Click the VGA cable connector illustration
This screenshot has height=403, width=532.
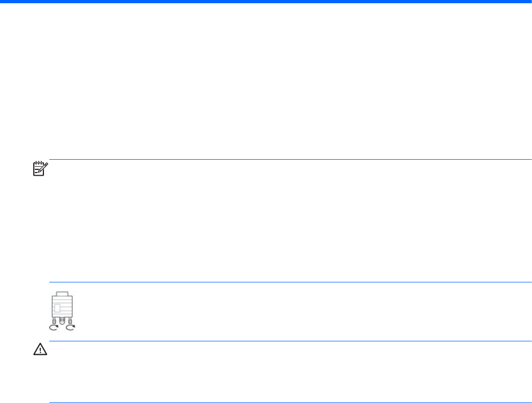[x=62, y=311]
